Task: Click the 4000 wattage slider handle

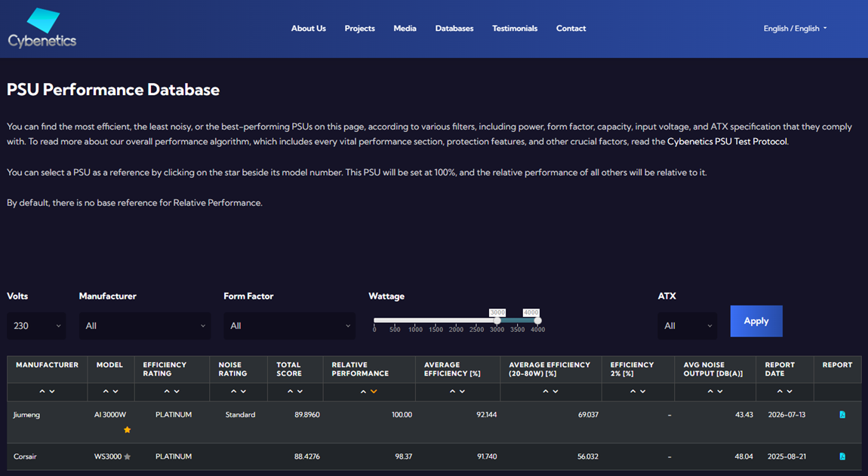Action: (537, 320)
